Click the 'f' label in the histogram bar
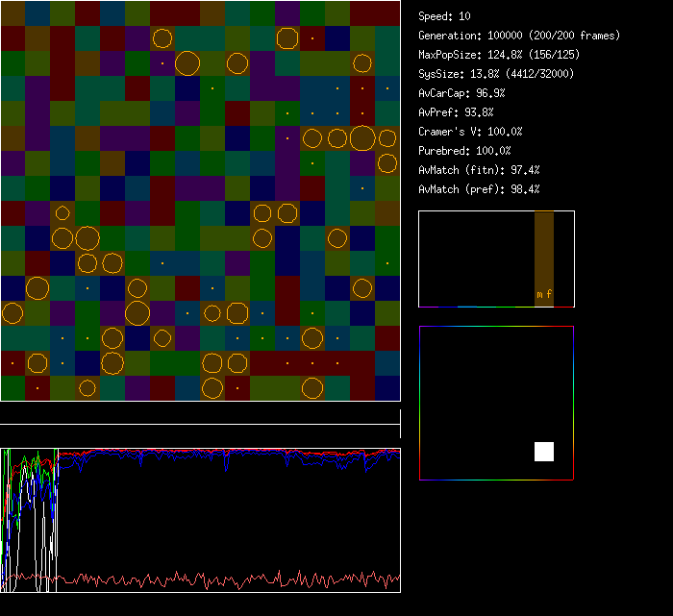Screen dimensions: 673x616 549,294
